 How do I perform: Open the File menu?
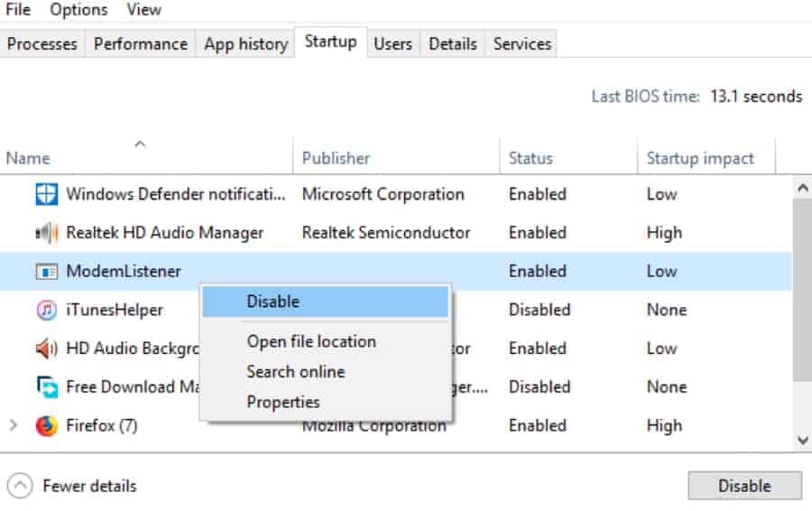18,10
